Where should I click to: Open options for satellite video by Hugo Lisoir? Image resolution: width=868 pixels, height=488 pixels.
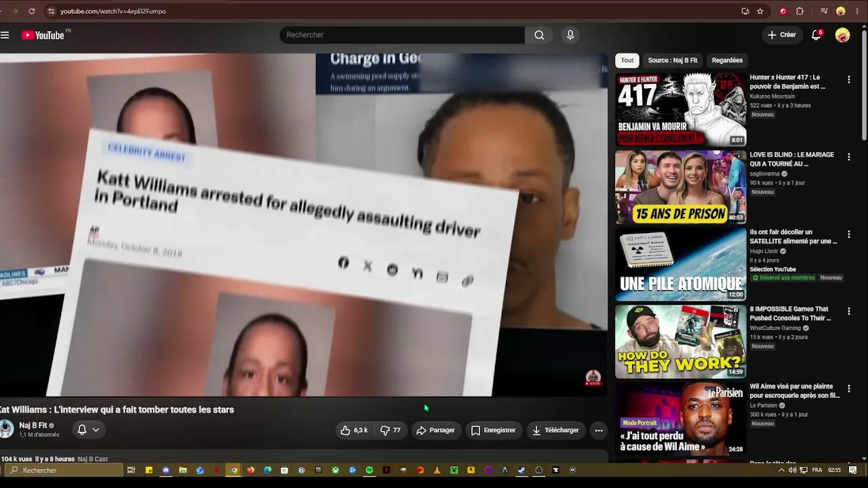click(848, 235)
